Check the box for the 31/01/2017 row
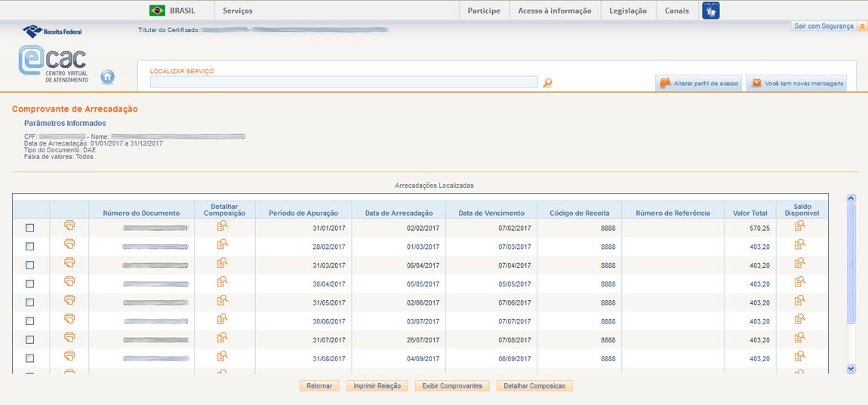This screenshot has width=868, height=405. pyautogui.click(x=30, y=228)
